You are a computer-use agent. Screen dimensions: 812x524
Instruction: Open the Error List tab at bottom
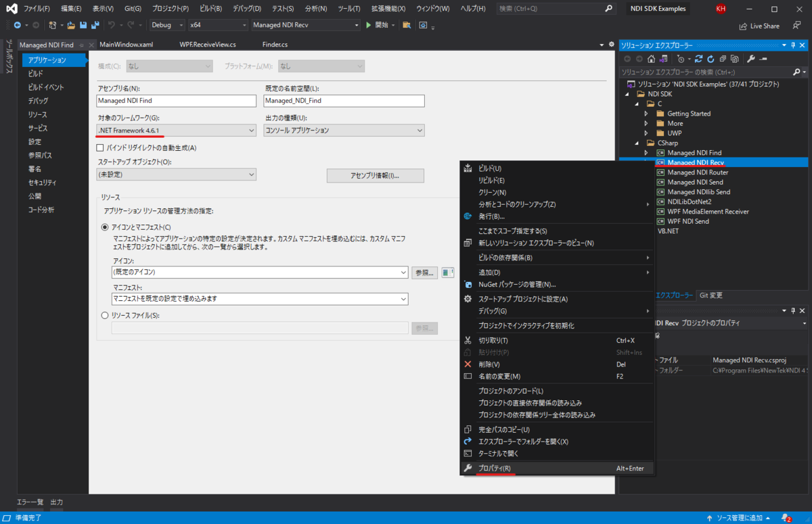point(30,502)
